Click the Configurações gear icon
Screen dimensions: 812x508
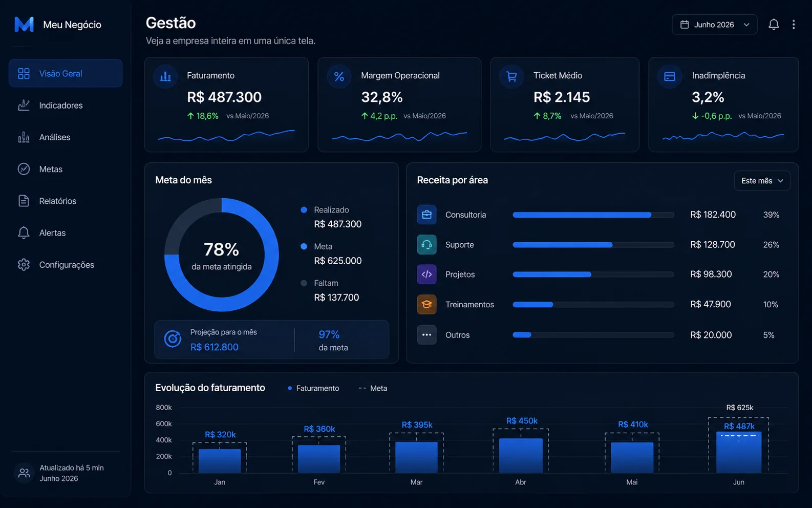24,265
